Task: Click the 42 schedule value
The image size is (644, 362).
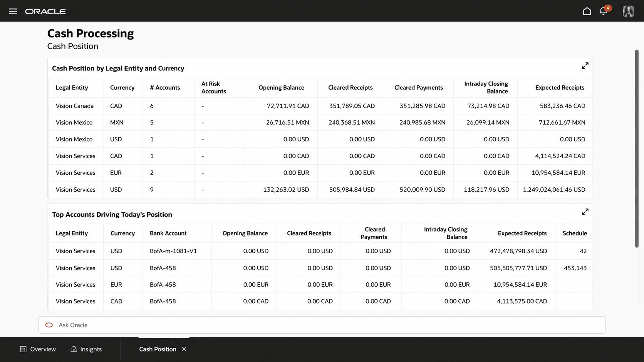Action: click(x=583, y=251)
